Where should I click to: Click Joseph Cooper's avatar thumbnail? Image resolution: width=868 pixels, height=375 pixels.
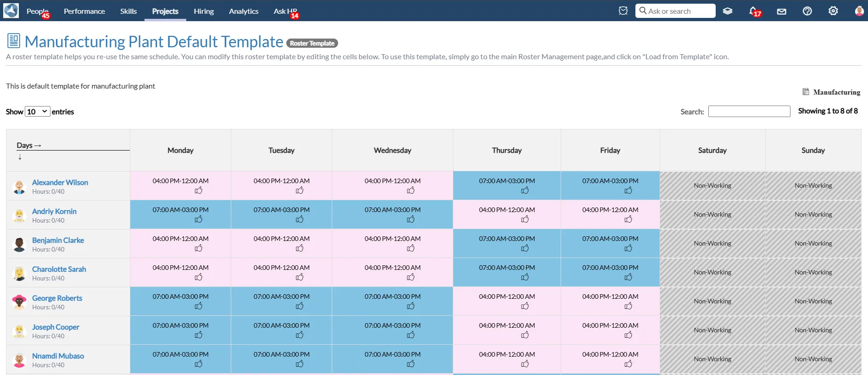click(x=19, y=331)
